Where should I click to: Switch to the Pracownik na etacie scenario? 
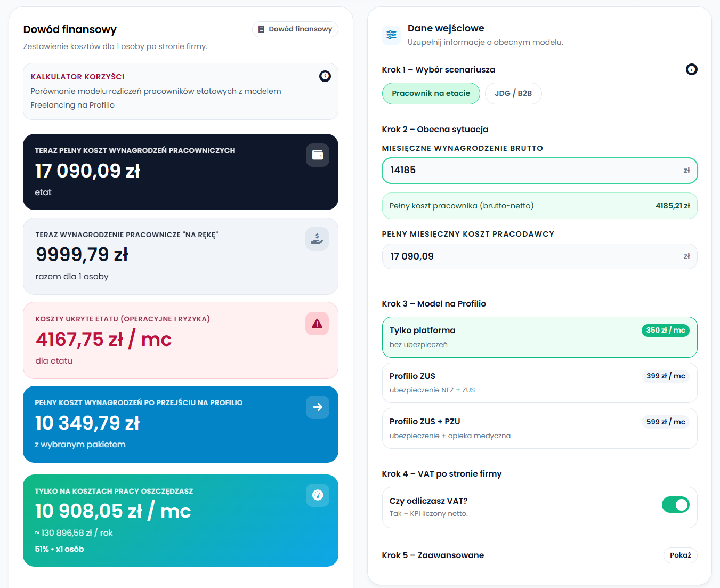coord(431,93)
